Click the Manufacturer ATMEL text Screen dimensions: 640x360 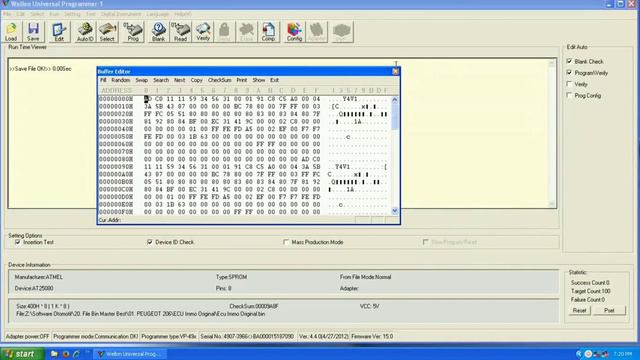pyautogui.click(x=39, y=277)
